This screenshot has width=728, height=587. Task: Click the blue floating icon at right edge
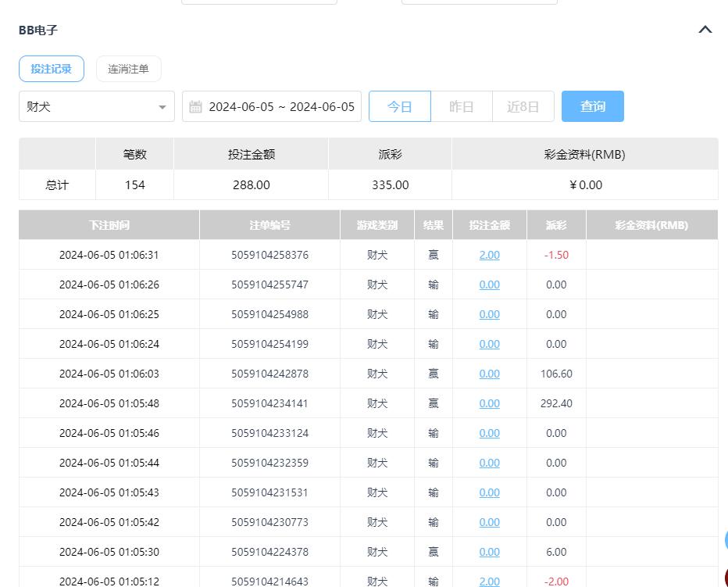tap(726, 540)
